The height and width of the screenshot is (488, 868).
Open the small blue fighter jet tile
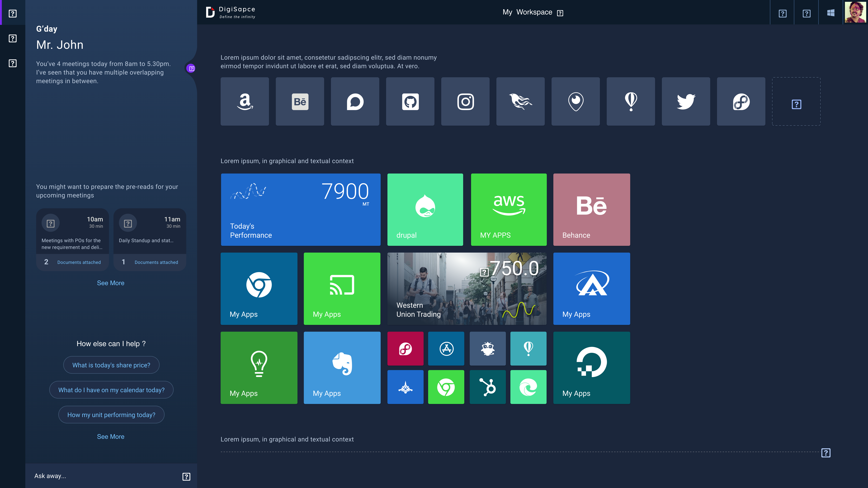tap(405, 387)
